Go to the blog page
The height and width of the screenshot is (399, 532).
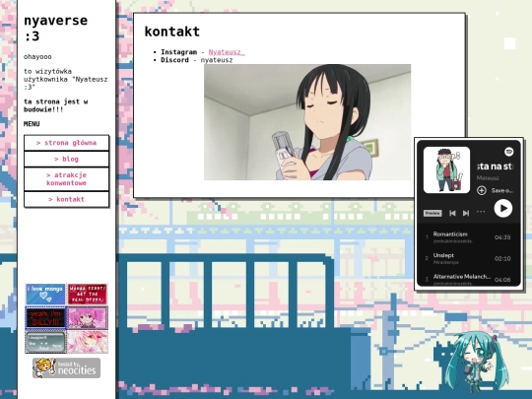point(67,160)
